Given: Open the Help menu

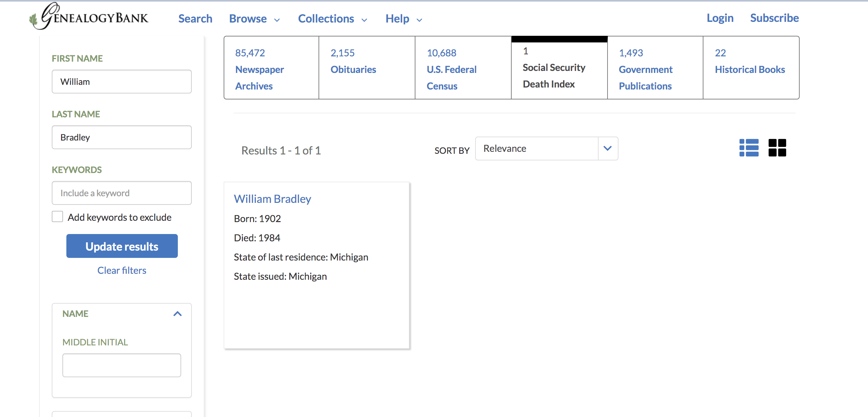Looking at the screenshot, I should click(x=403, y=19).
